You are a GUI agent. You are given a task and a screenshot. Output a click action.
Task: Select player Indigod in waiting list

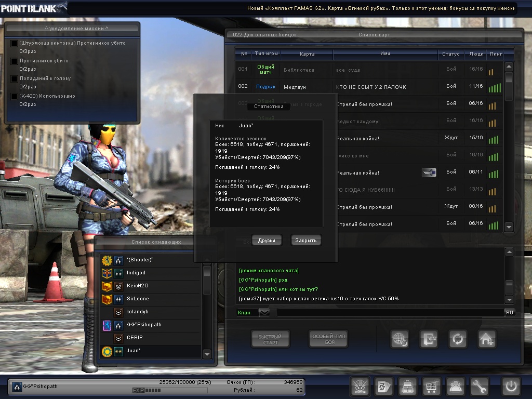click(151, 273)
